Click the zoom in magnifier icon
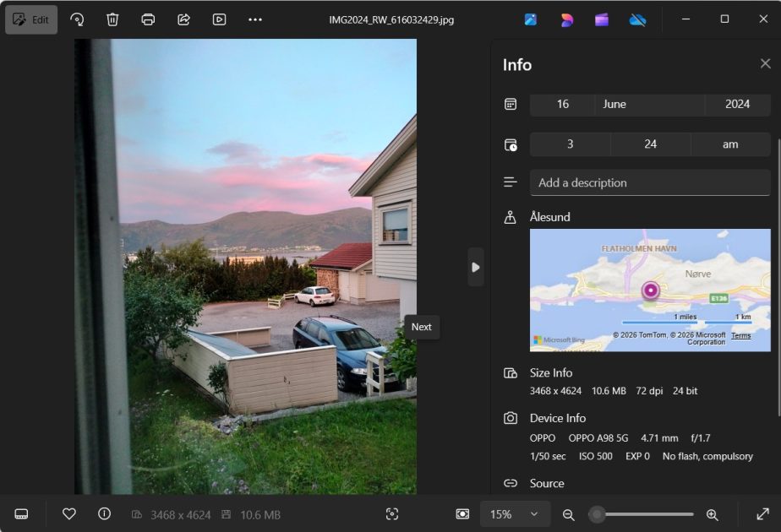The image size is (781, 532). pyautogui.click(x=712, y=514)
